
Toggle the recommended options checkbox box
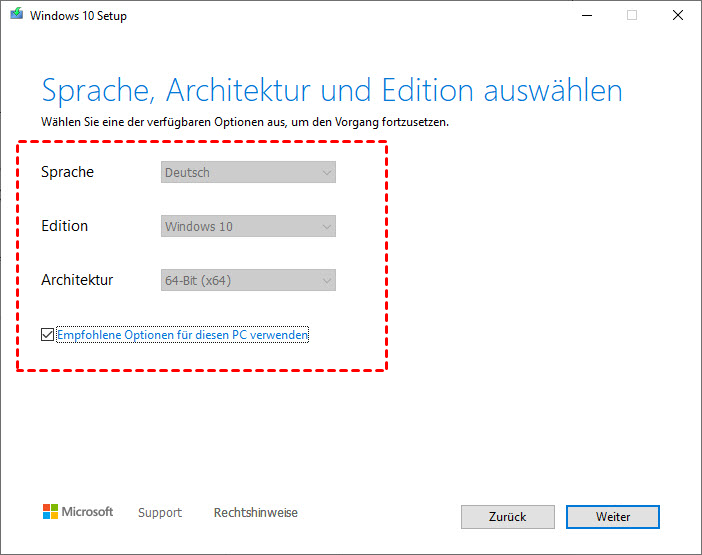coord(48,335)
